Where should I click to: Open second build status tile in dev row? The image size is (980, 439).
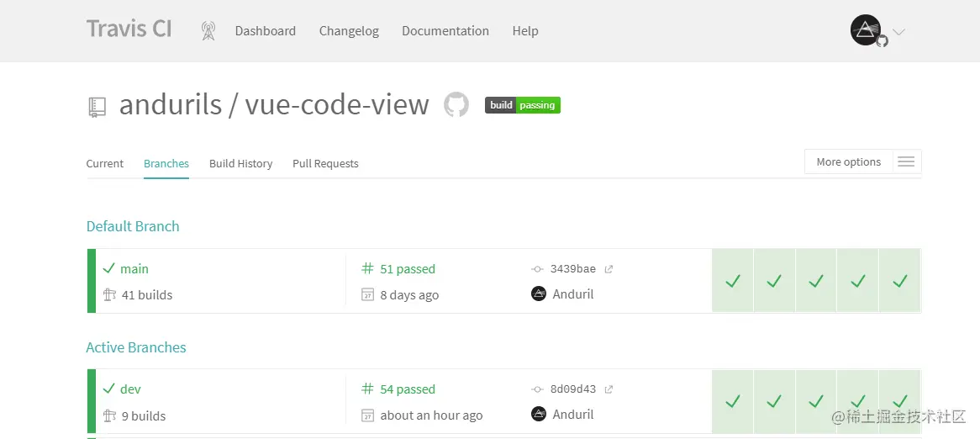point(774,401)
